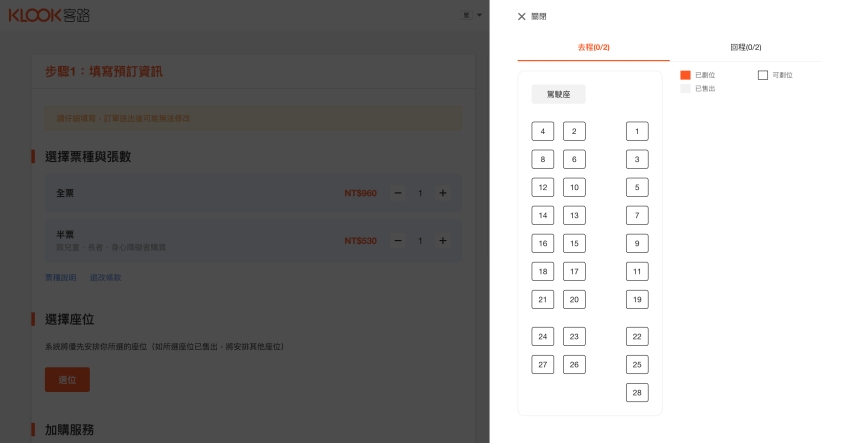Select seat number 7
Screen dimensions: 850x443
(637, 215)
